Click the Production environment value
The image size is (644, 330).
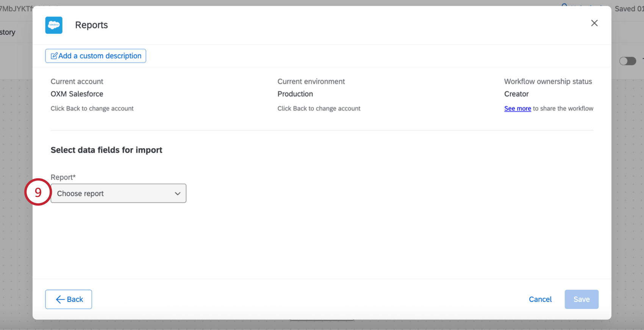click(x=295, y=94)
